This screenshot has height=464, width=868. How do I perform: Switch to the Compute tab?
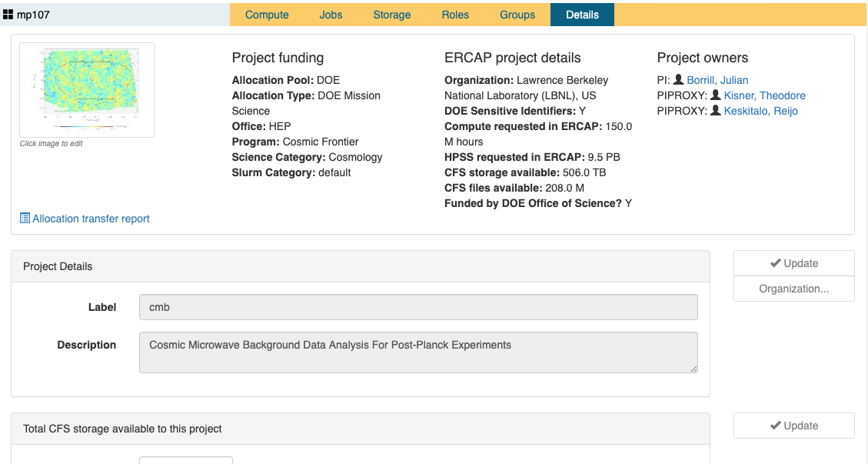[267, 14]
